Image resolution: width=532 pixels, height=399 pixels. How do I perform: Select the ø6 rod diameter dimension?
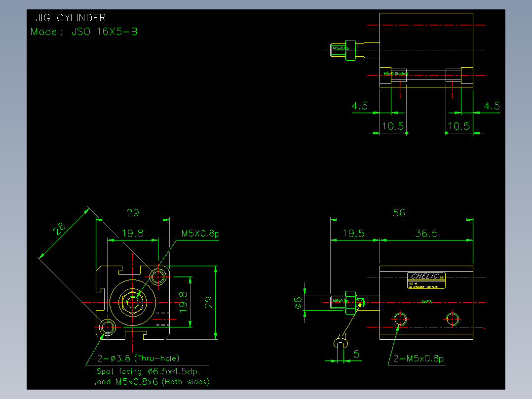pyautogui.click(x=298, y=303)
